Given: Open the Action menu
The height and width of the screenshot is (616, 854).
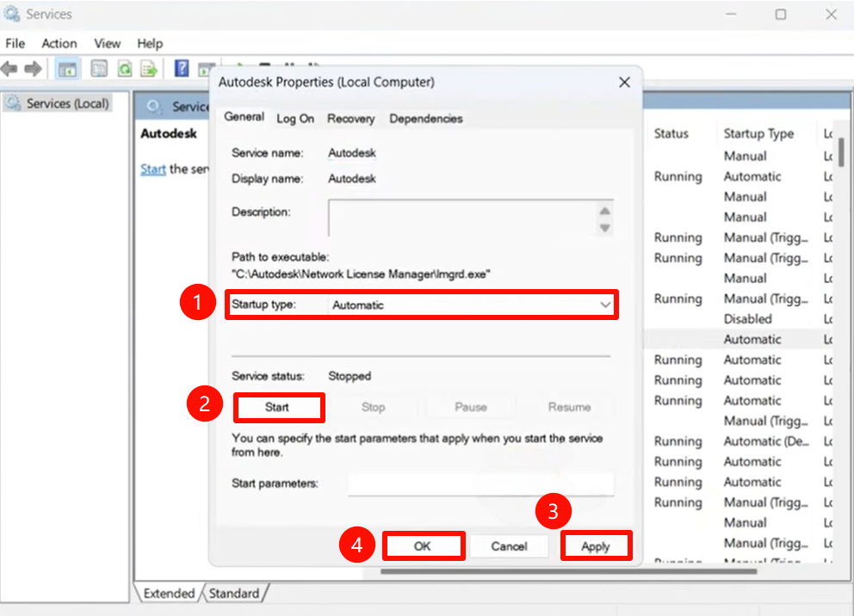Looking at the screenshot, I should [x=59, y=43].
